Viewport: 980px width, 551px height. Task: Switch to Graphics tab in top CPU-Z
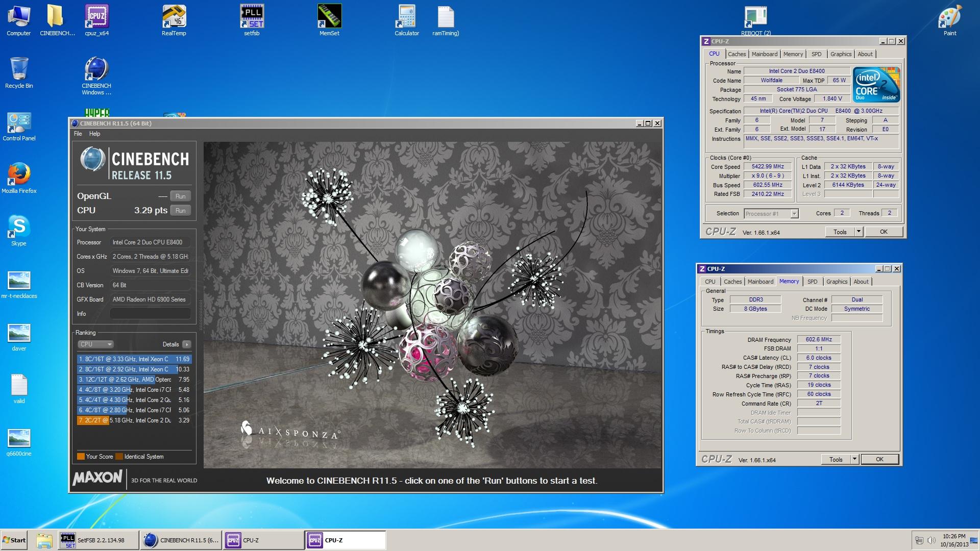coord(841,54)
